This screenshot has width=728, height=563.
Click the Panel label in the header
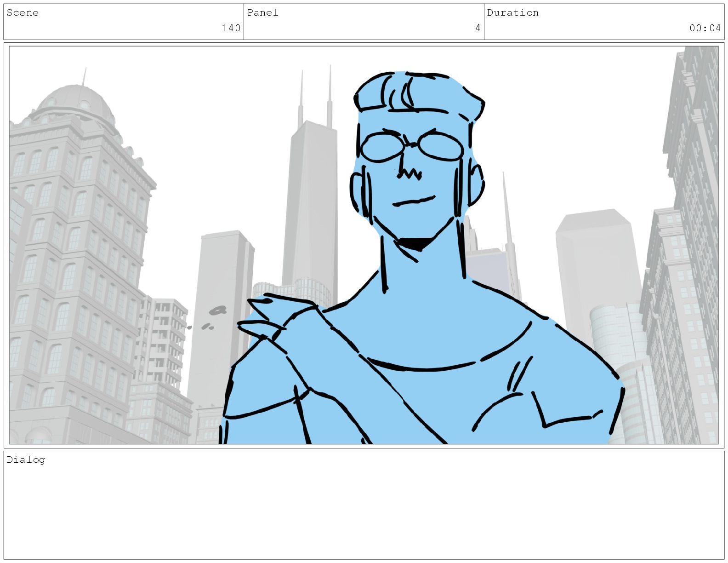pos(262,13)
